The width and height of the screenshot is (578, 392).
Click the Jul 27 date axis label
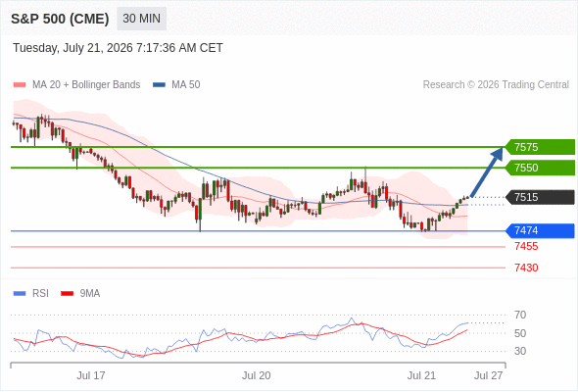[488, 375]
